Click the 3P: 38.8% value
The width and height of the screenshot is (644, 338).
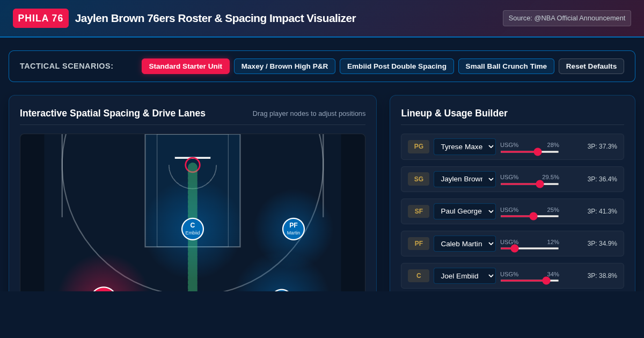point(602,275)
